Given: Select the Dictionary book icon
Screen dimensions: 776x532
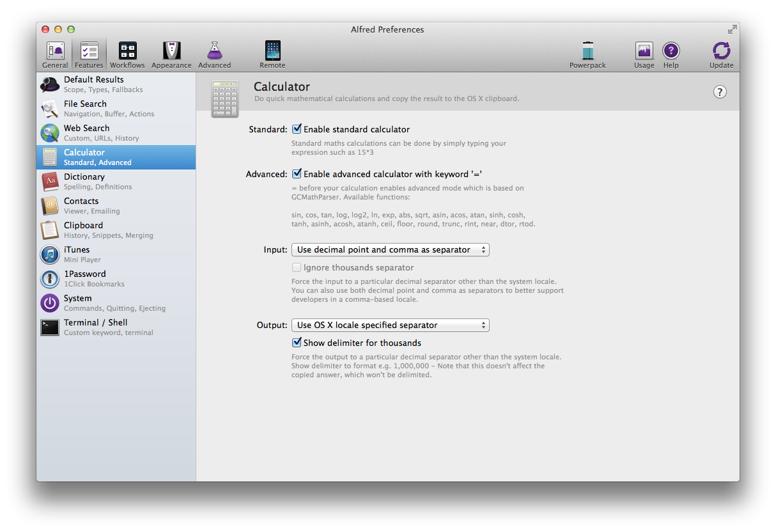Looking at the screenshot, I should pyautogui.click(x=50, y=182).
